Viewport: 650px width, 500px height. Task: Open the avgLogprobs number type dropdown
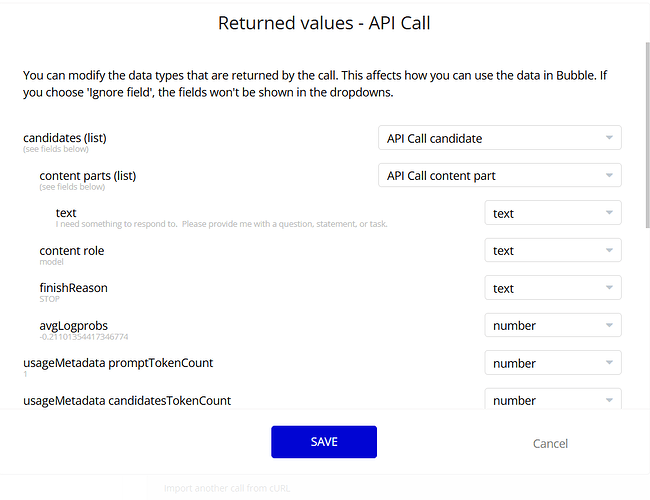click(x=552, y=325)
